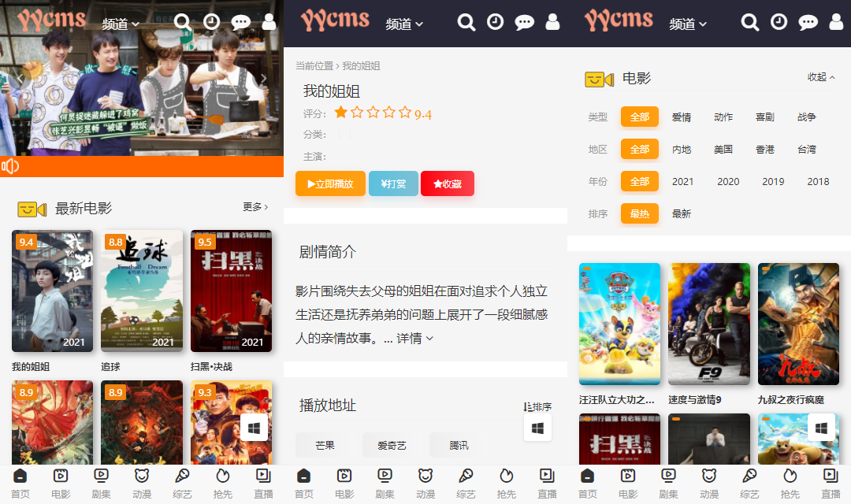Go to 首页 in 电影 panel bottom bar

pos(587,484)
